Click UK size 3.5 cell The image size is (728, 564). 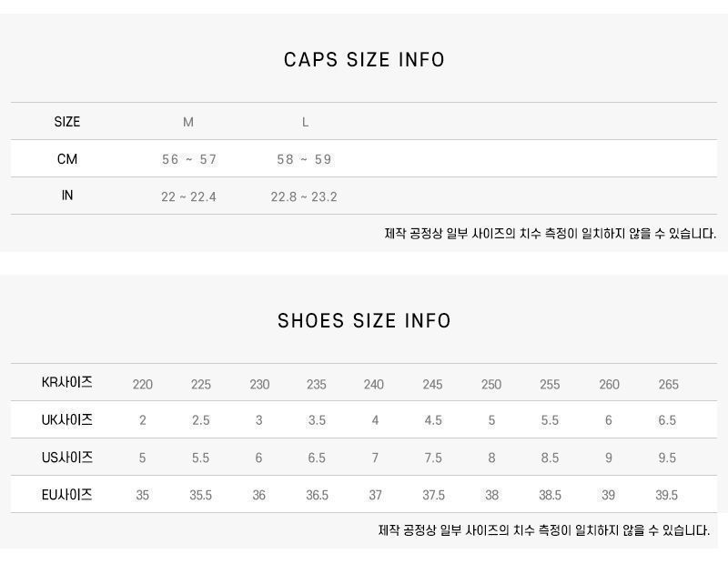(x=317, y=420)
